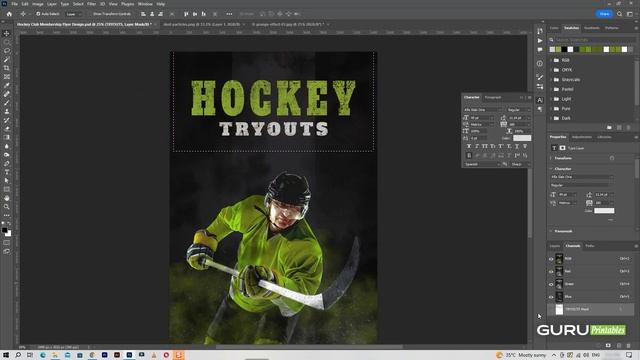
Task: Click the Color swatch in Properties panel
Action: point(604,211)
